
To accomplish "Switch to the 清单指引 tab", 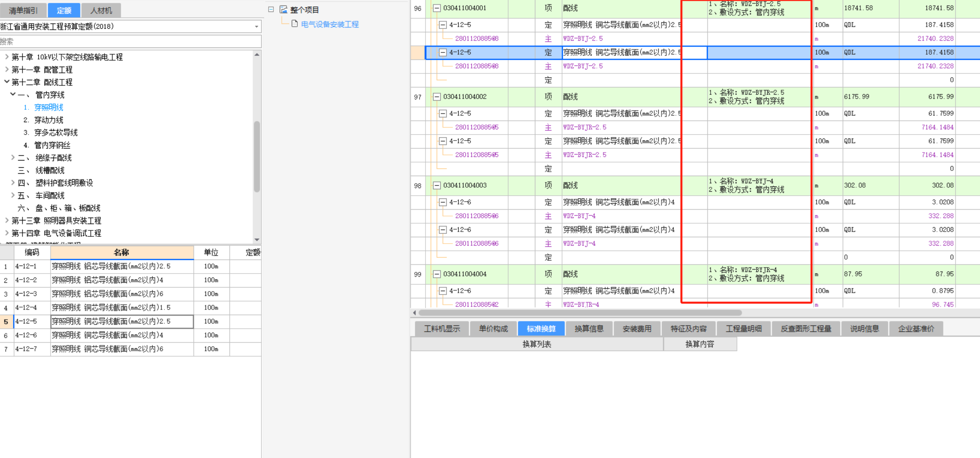I will click(x=23, y=10).
